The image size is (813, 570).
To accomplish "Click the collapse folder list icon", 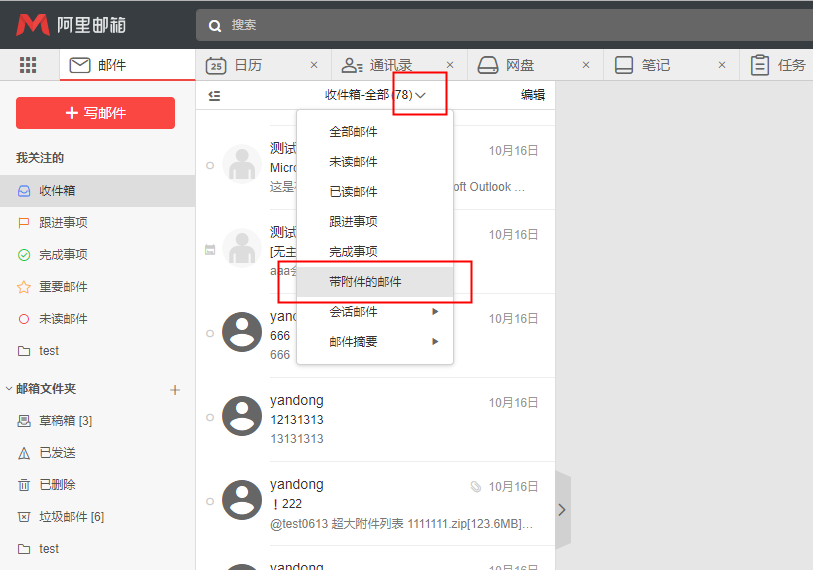I will click(214, 96).
